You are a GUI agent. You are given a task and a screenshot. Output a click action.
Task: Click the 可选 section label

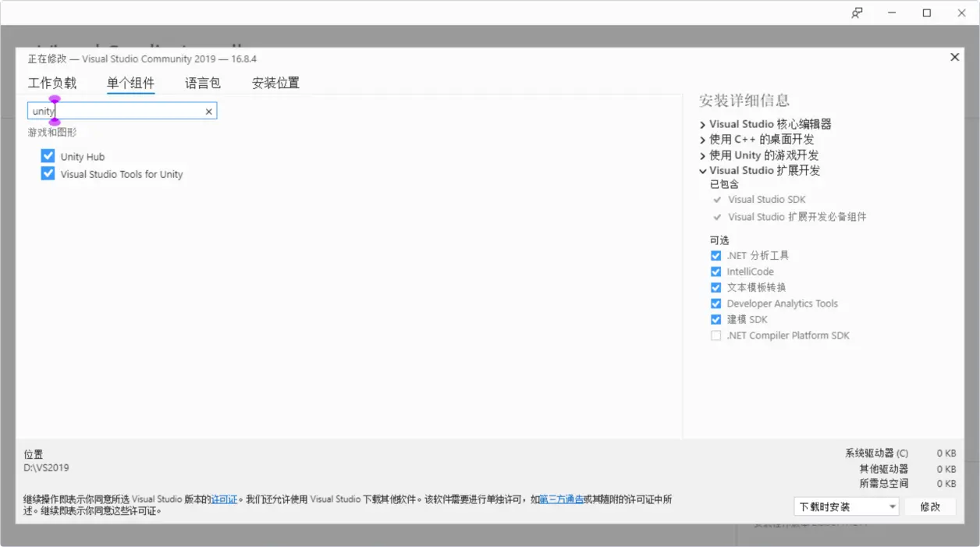719,240
